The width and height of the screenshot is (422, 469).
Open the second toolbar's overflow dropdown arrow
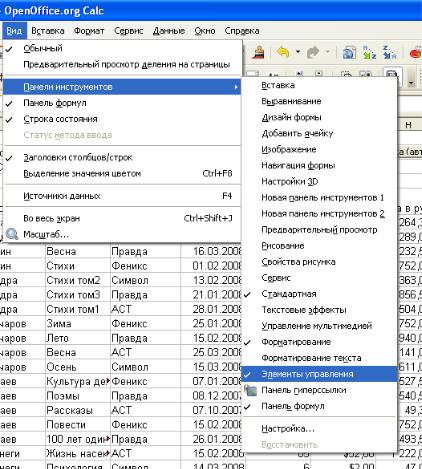[411, 82]
